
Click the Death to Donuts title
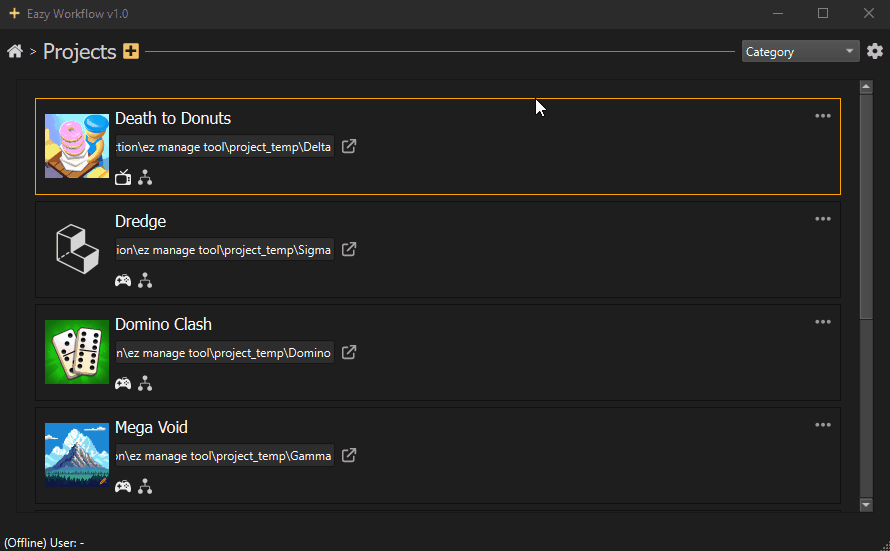click(173, 118)
